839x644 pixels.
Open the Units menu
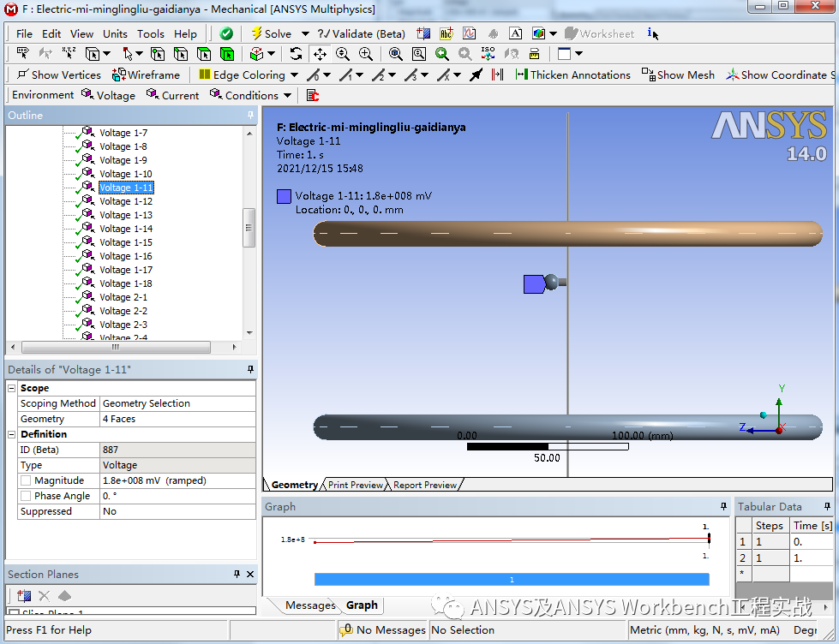pos(115,33)
